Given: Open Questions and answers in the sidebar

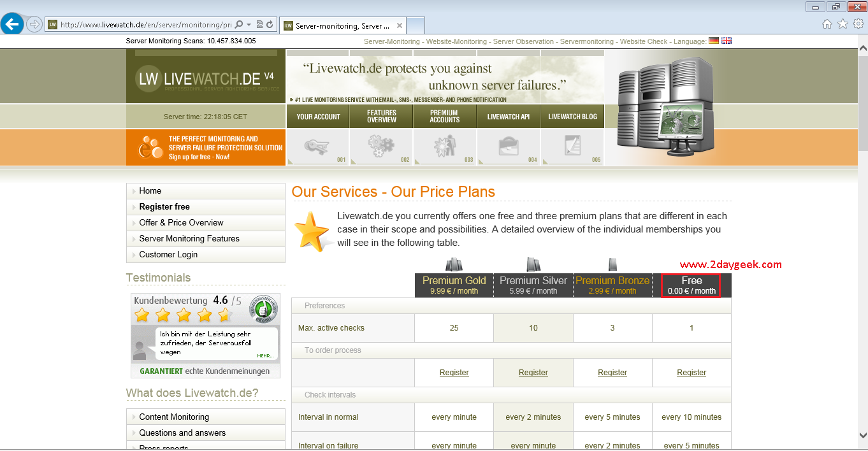Looking at the screenshot, I should [x=206, y=433].
